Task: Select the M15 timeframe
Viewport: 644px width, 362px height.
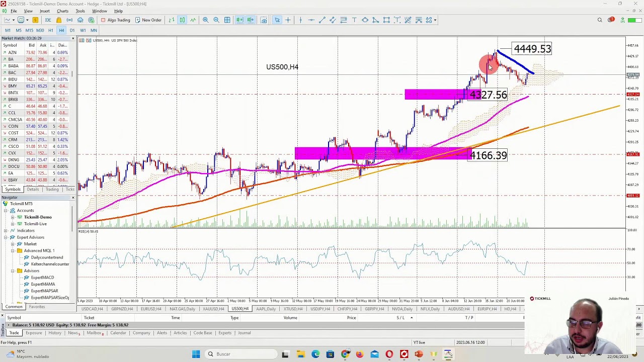Action: point(29,30)
